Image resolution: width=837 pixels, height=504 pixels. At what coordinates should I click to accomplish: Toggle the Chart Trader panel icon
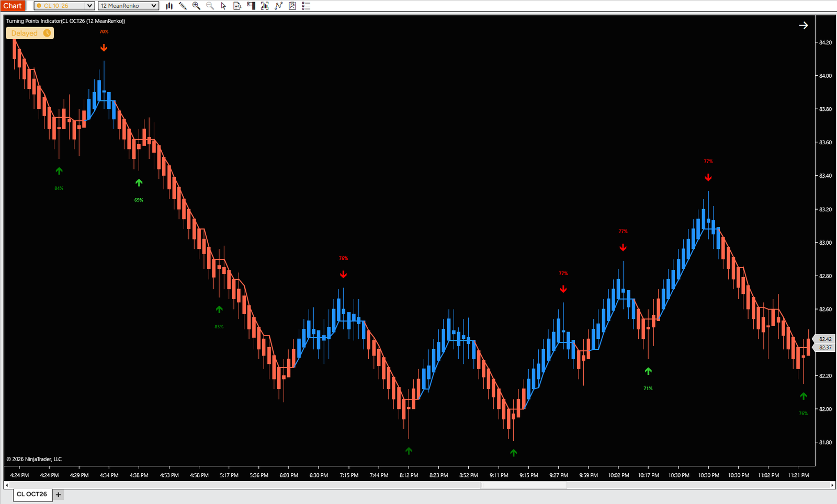point(251,6)
